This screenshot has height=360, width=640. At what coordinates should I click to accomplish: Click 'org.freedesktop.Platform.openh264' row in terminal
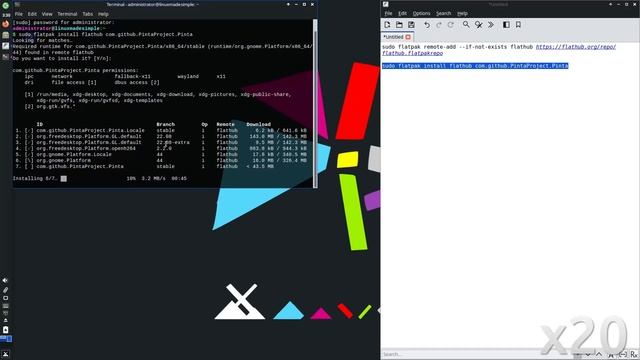coord(161,148)
